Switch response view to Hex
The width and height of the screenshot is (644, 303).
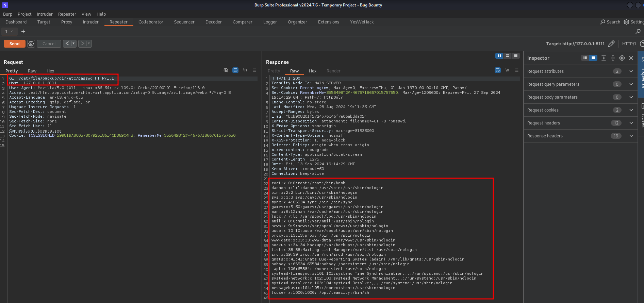(x=313, y=71)
